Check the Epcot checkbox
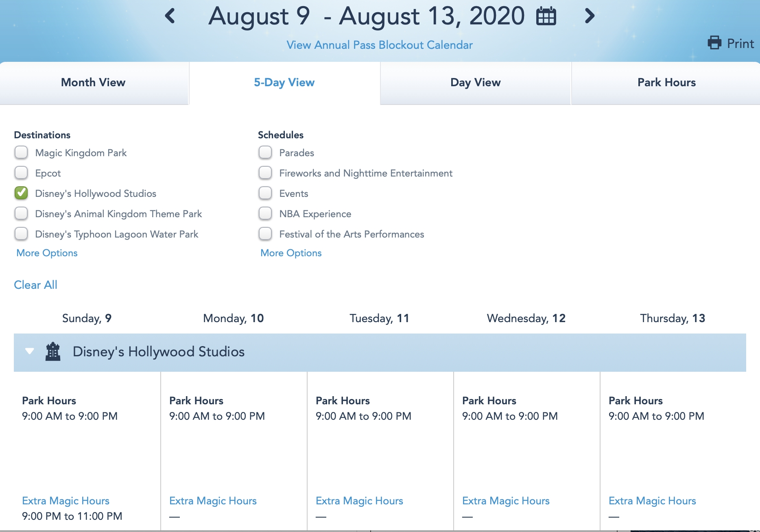 point(21,173)
